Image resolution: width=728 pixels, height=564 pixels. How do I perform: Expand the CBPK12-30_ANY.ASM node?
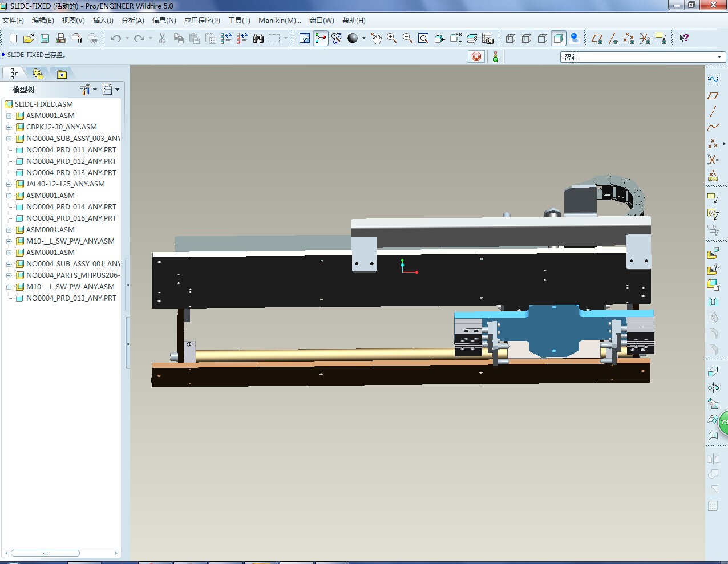click(x=9, y=127)
